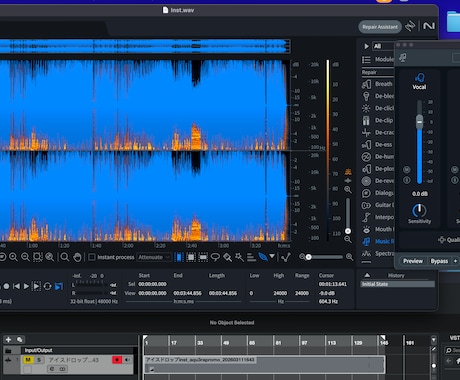The width and height of the screenshot is (460, 380).
Task: Open the Mouth De-click module
Action: point(377,229)
